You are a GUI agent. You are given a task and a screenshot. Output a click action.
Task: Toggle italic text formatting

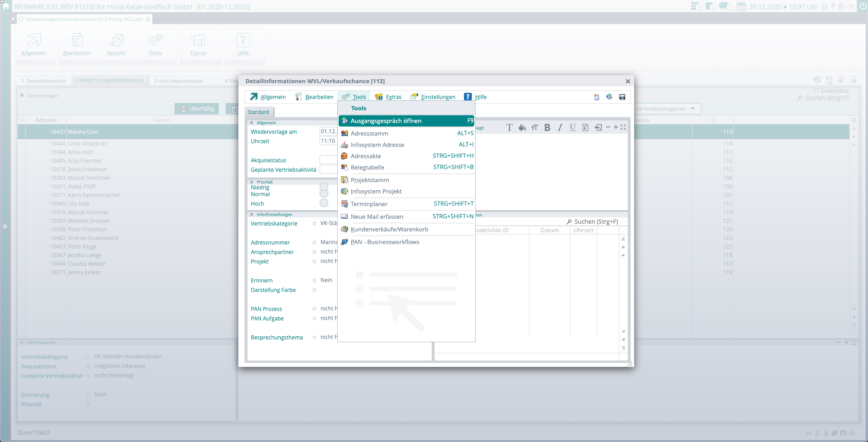[x=560, y=127]
